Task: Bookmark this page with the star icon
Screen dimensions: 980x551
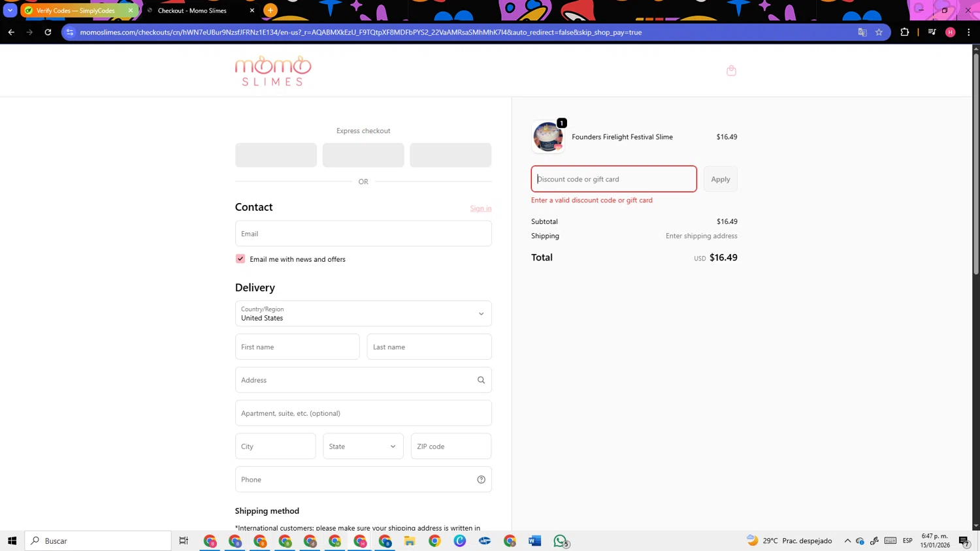Action: point(879,32)
